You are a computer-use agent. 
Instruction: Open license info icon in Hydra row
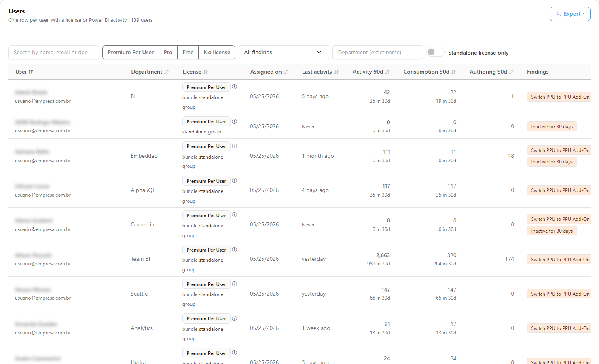click(235, 353)
